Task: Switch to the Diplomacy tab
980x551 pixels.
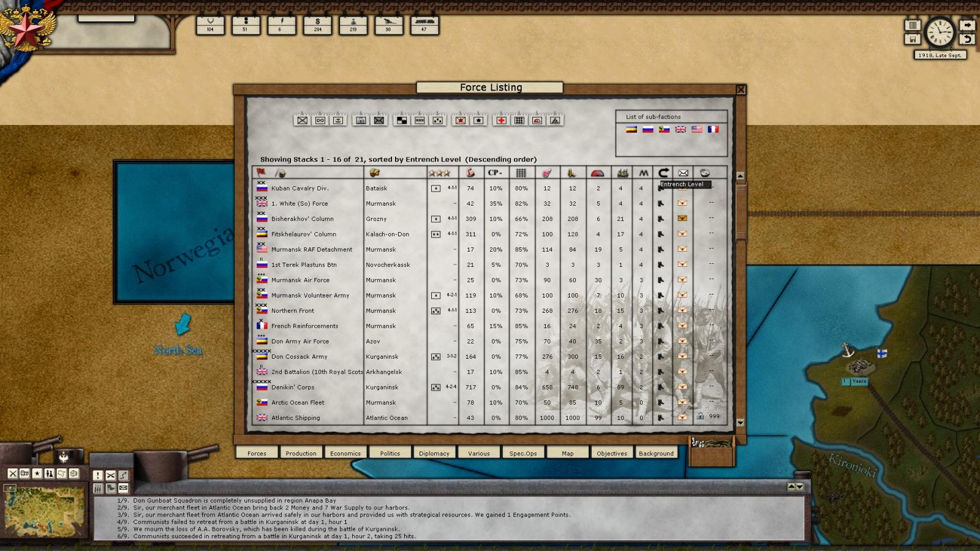Action: click(434, 453)
